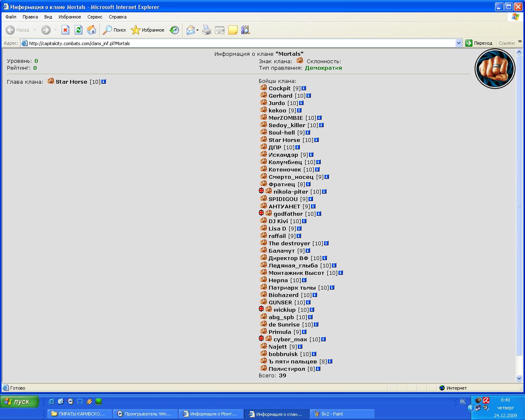Click The destroyer player name
This screenshot has width=525, height=420.
289,243
